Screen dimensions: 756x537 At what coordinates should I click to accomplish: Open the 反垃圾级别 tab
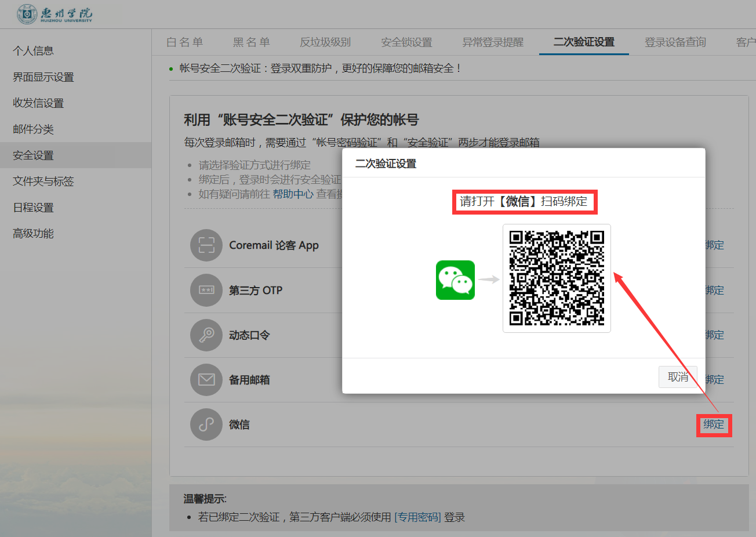coord(325,42)
